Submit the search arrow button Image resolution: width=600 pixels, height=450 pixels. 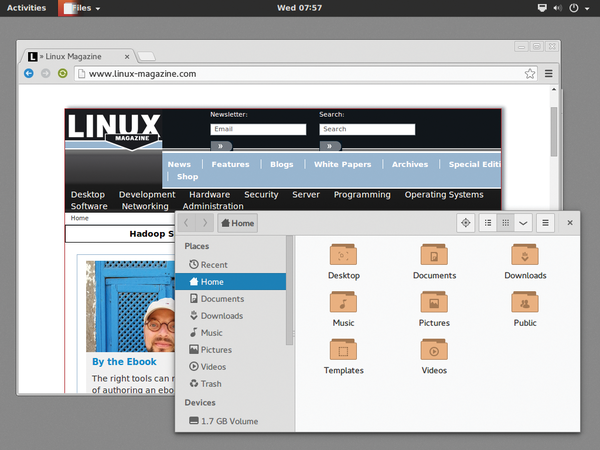pos(330,146)
